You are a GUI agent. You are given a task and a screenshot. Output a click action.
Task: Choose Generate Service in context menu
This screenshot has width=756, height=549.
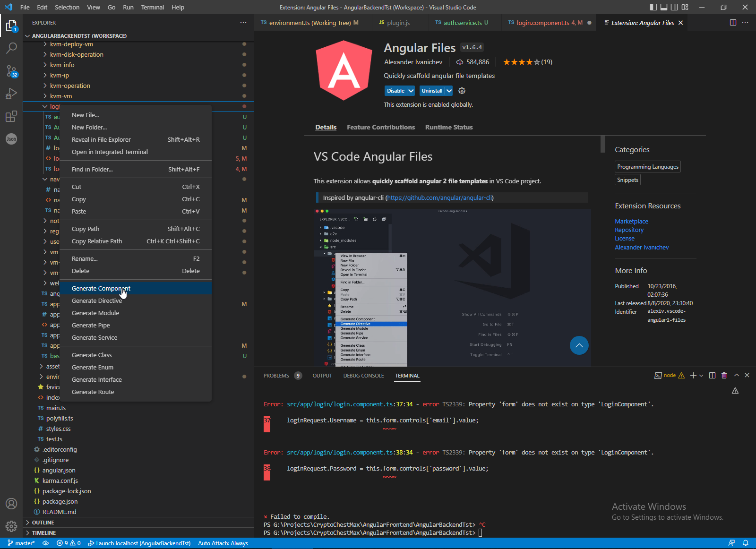136,338
